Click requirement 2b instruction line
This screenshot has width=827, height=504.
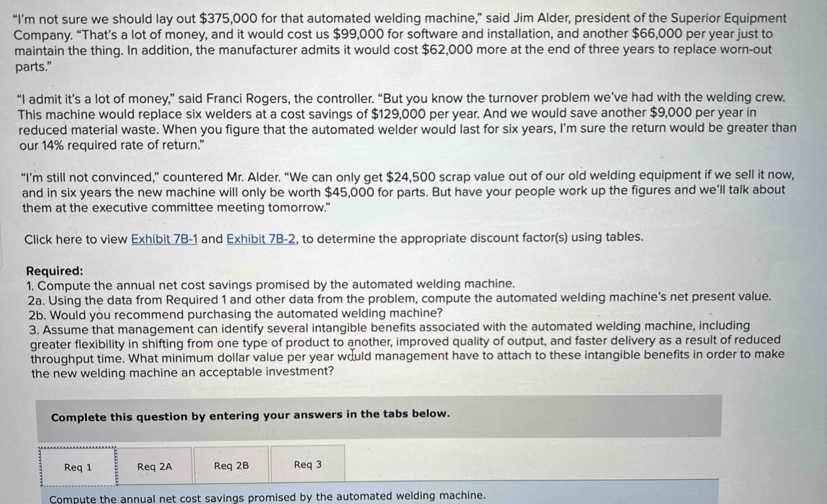(235, 314)
